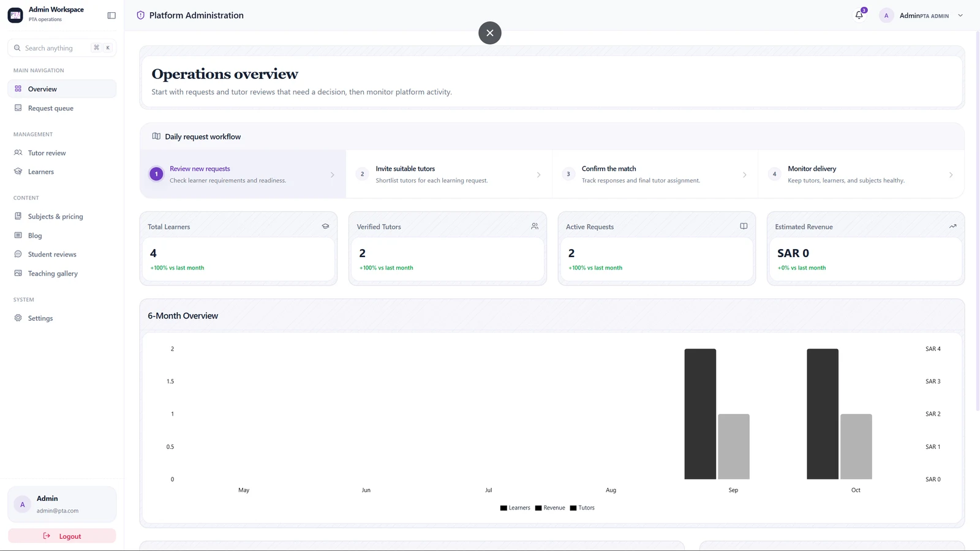Viewport: 980px width, 551px height.
Task: Expand the Admin account dropdown chevron
Action: click(x=960, y=15)
